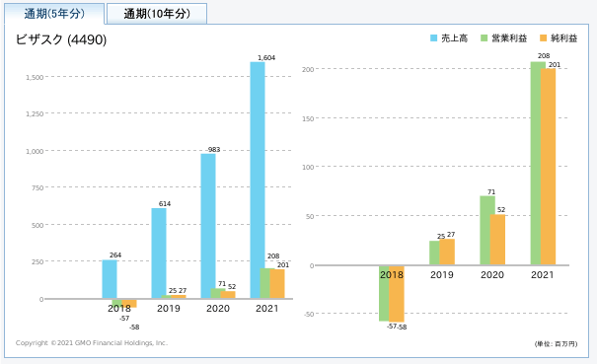Toggle the 売上高 legend label
This screenshot has height=364, width=597.
tap(454, 38)
